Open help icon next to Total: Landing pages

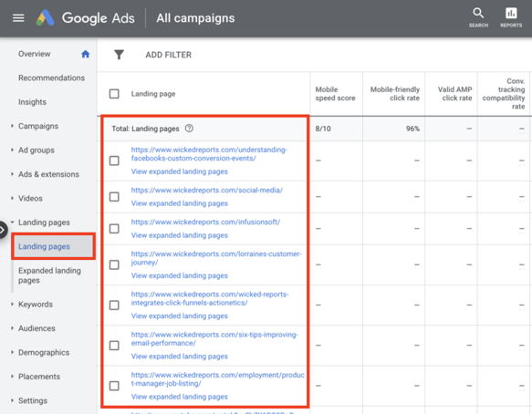(189, 129)
